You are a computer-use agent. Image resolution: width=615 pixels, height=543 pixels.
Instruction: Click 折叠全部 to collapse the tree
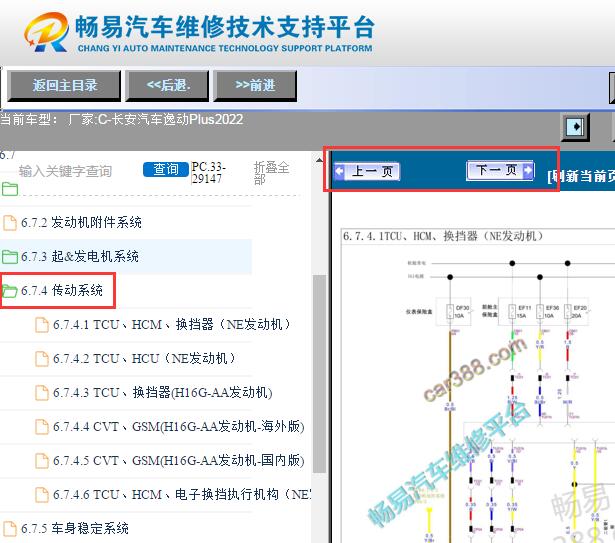[x=271, y=173]
